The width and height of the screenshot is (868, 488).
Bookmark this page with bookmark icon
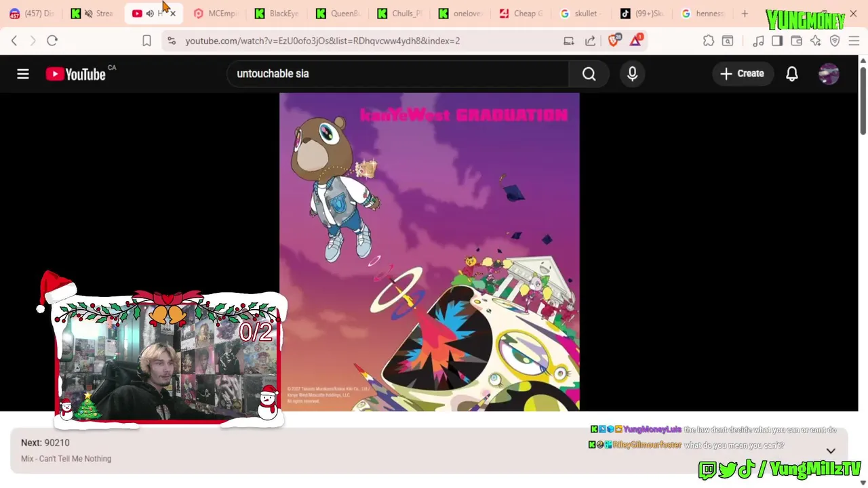146,41
